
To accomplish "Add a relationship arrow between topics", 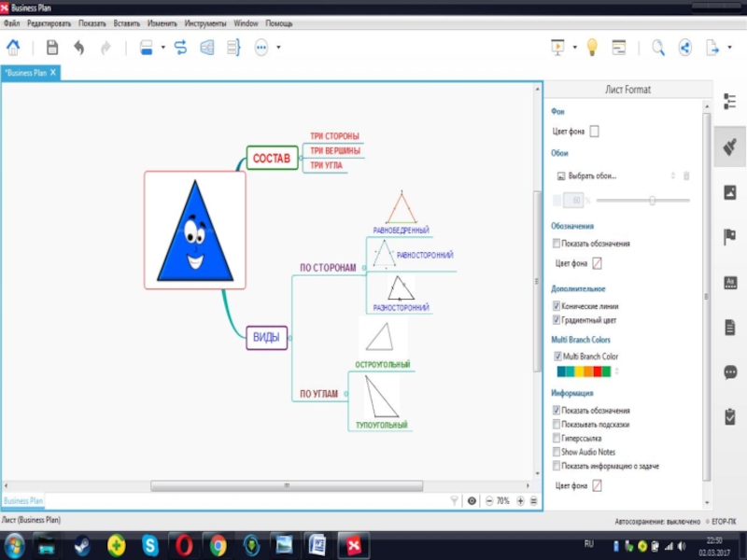I will 180,48.
